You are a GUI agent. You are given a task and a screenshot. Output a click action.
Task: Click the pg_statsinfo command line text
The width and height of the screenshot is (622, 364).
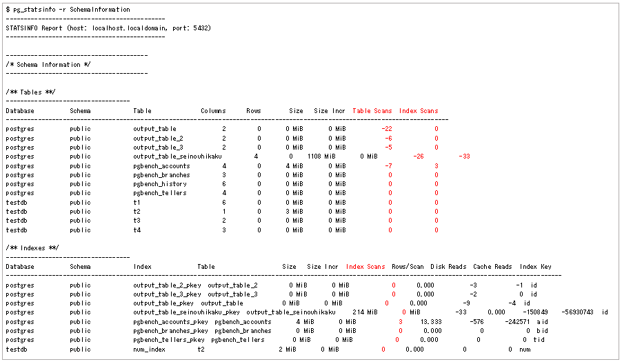click(x=68, y=10)
